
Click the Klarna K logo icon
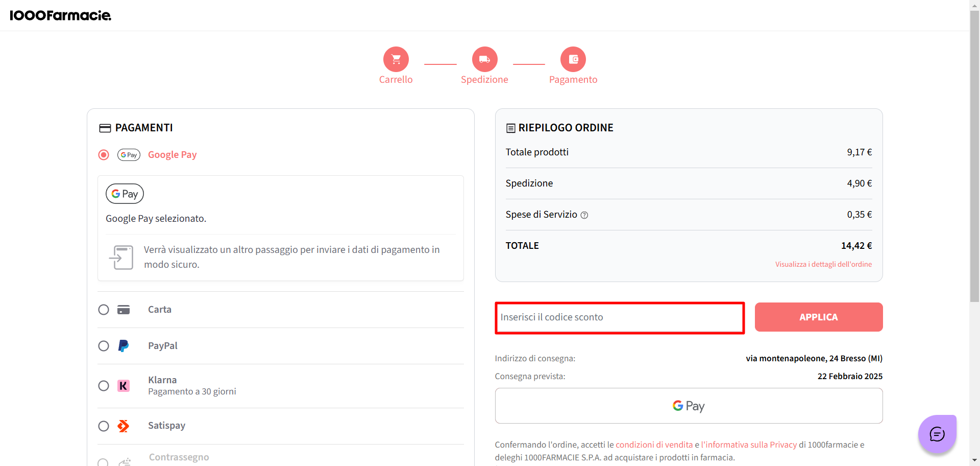pos(124,386)
